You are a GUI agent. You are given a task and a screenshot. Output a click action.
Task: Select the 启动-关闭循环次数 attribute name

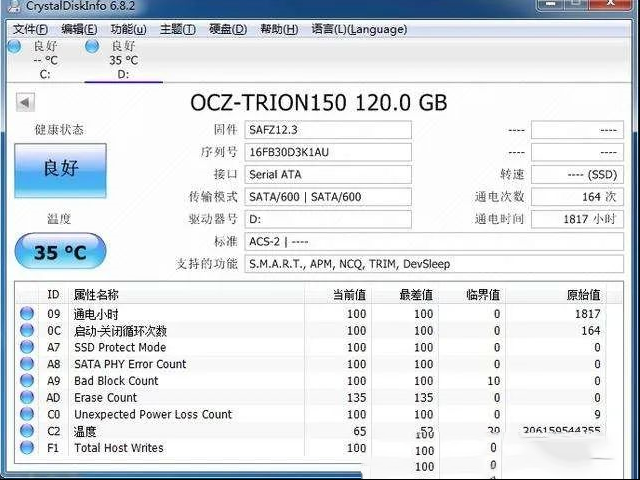[120, 331]
